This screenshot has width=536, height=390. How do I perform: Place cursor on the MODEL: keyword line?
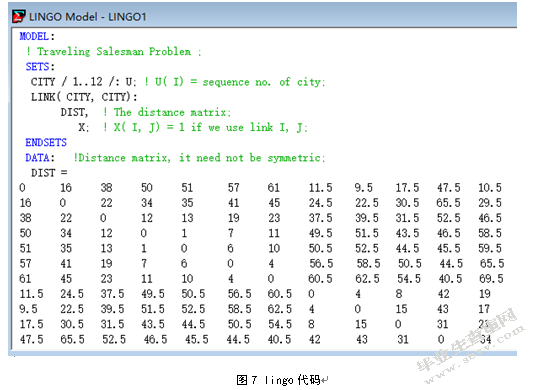coord(37,36)
